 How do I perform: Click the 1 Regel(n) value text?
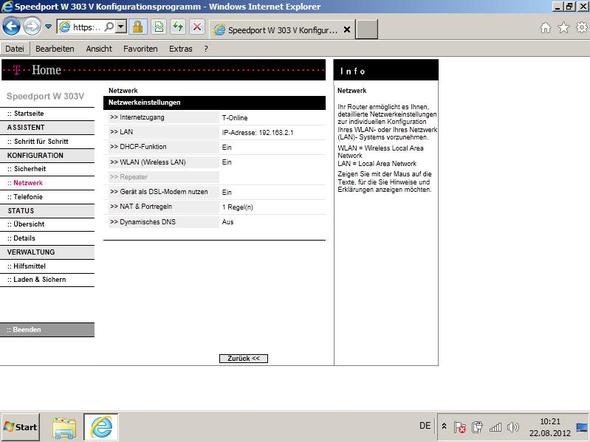point(237,207)
